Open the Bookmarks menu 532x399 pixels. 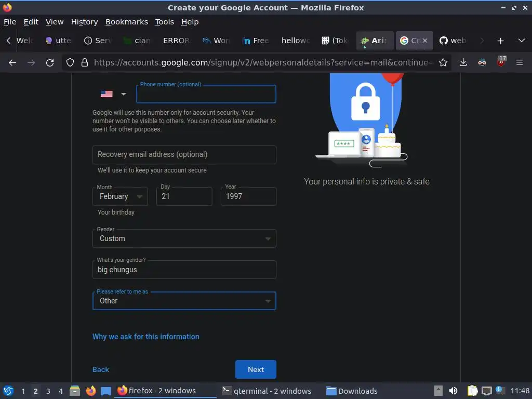[127, 22]
